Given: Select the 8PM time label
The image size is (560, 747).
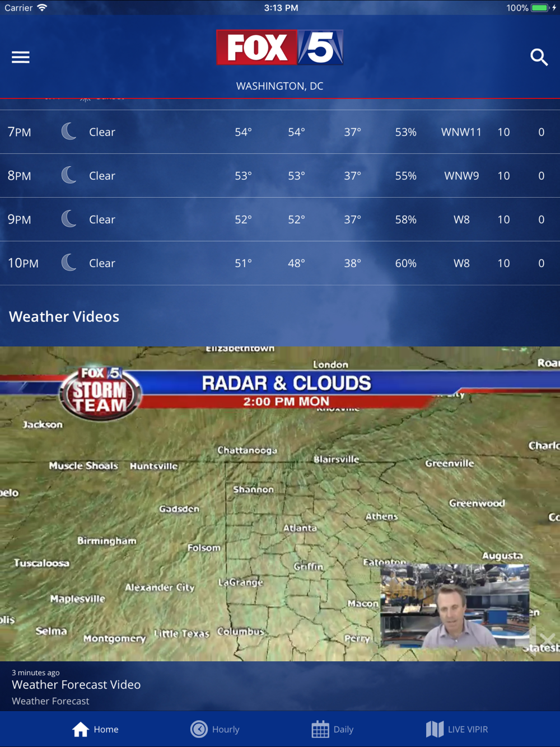Looking at the screenshot, I should pyautogui.click(x=19, y=176).
